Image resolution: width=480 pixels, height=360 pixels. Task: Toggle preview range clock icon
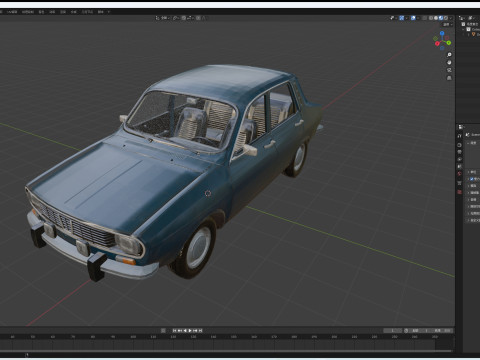coord(406,331)
